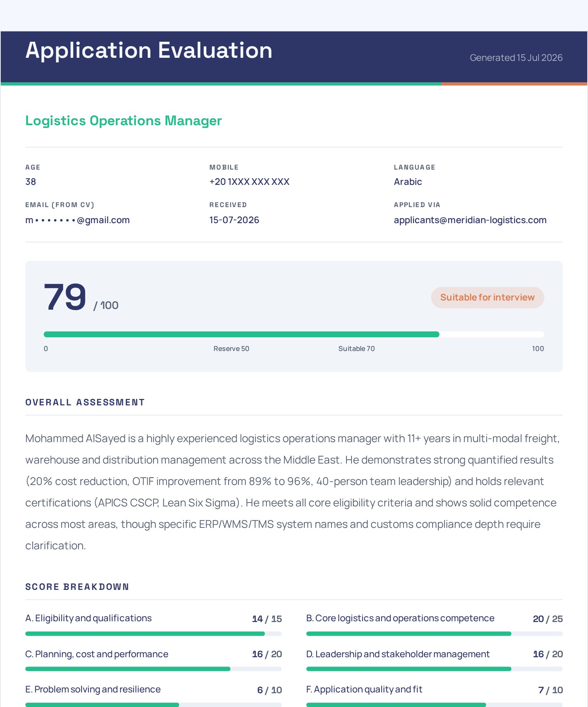Click the Suitable for interview badge

coord(487,297)
